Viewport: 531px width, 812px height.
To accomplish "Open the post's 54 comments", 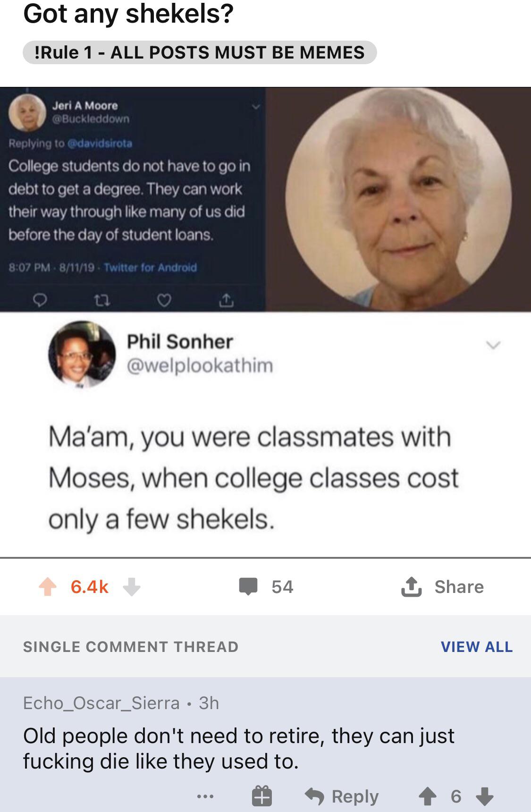I will coord(267,587).
